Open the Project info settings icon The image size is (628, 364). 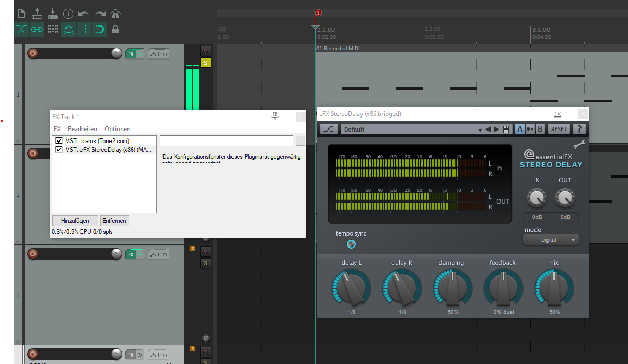pos(68,14)
